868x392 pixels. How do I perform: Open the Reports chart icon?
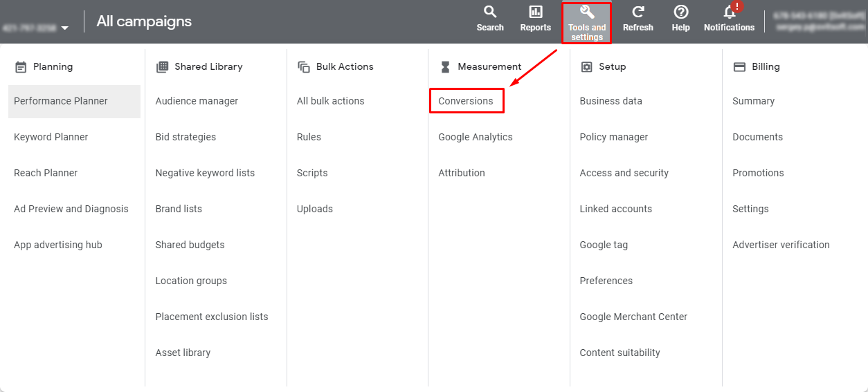pos(536,12)
